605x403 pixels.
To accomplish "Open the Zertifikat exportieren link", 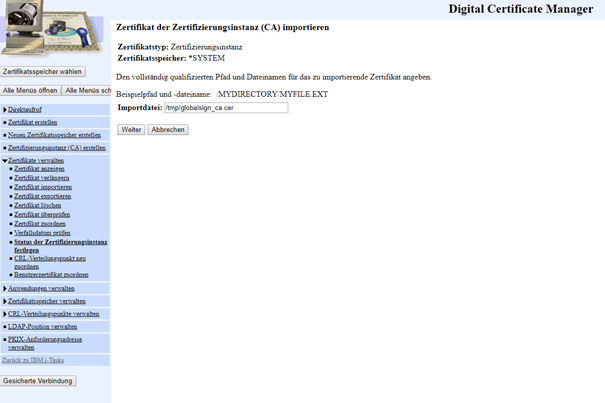I will click(43, 196).
